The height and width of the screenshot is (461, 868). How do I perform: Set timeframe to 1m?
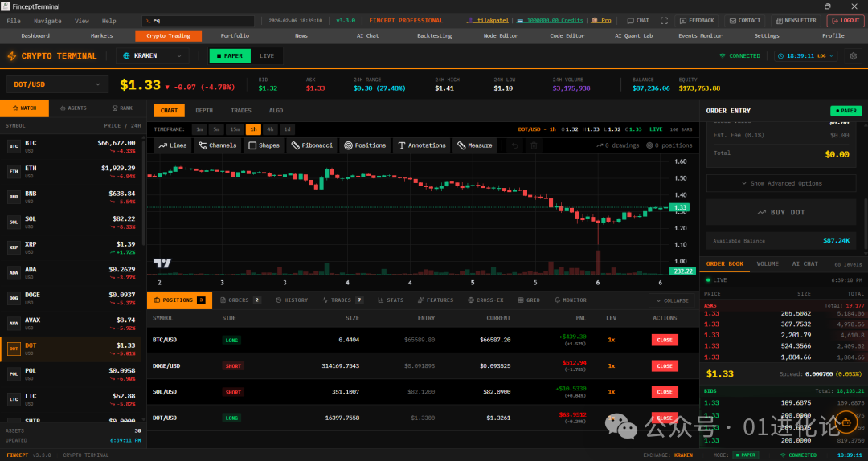199,129
